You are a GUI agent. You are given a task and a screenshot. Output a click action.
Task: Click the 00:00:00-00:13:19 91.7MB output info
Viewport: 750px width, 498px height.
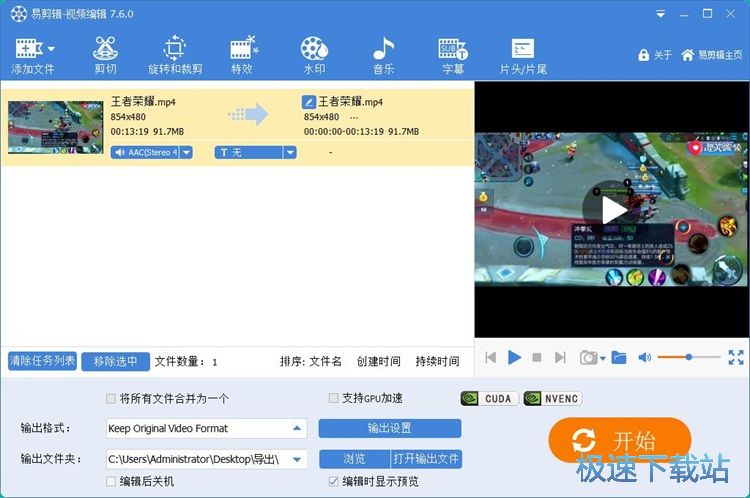361,132
